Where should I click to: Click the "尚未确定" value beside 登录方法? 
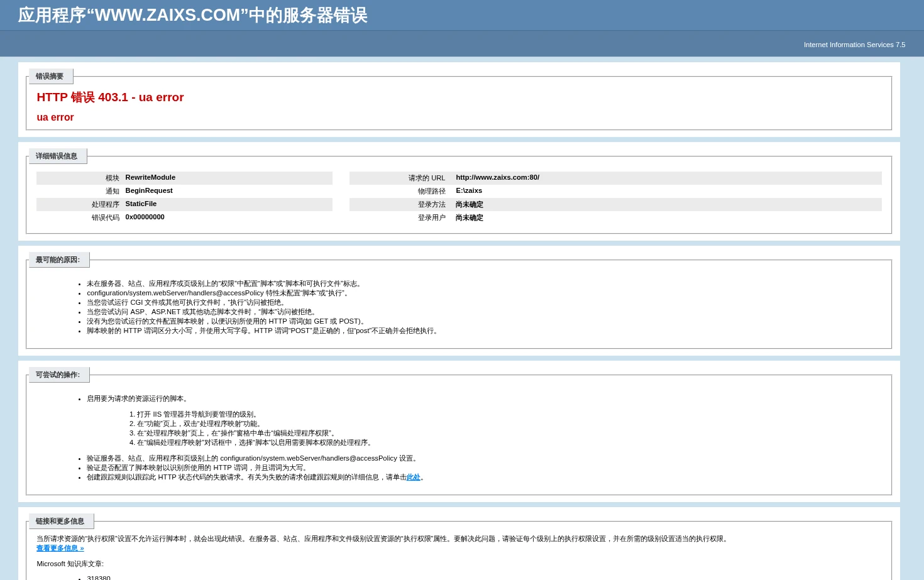tap(470, 205)
